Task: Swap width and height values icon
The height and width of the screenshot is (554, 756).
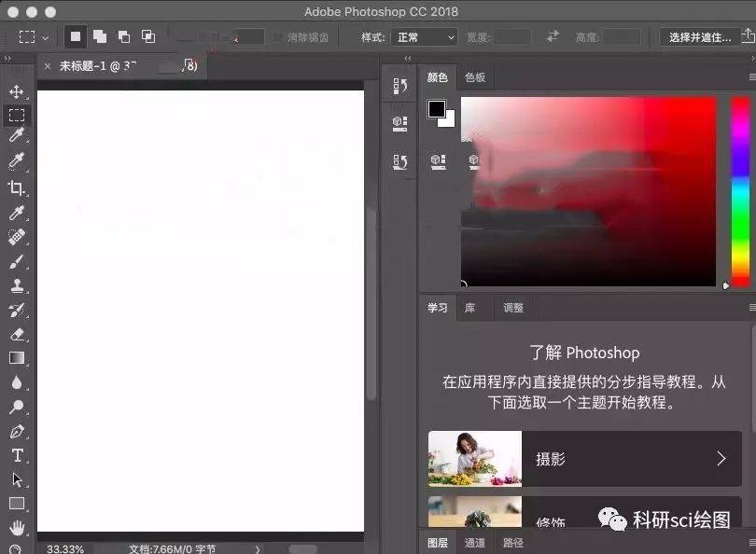Action: tap(553, 36)
